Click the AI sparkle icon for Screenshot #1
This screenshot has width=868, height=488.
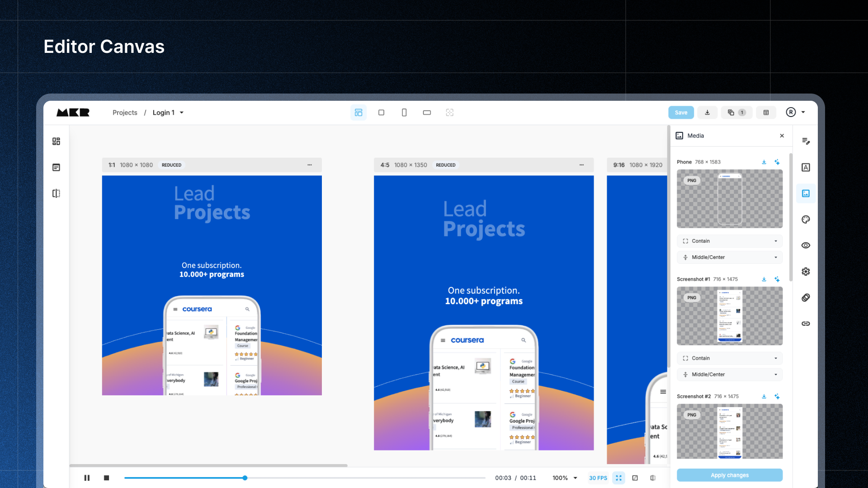click(x=777, y=279)
